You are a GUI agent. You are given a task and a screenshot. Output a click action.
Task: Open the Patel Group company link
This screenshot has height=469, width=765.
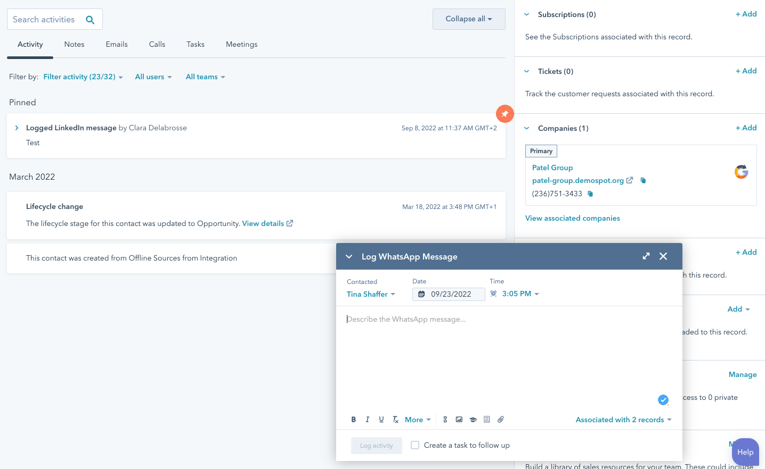[552, 167]
